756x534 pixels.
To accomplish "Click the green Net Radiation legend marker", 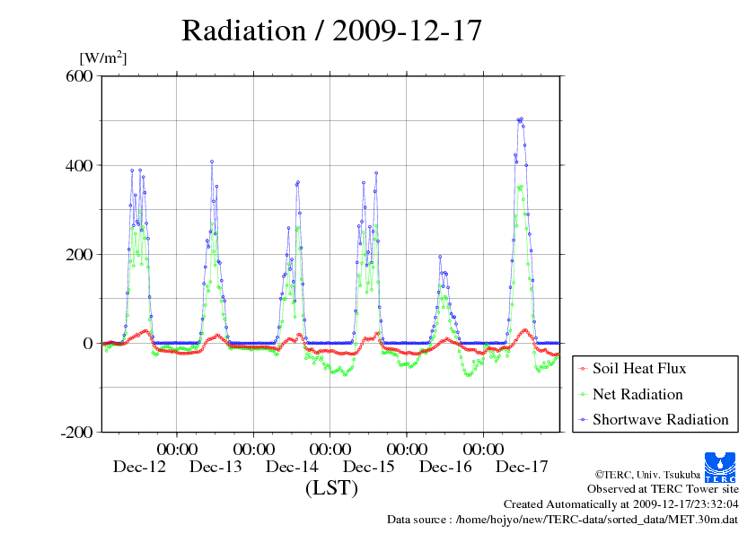I will [584, 395].
